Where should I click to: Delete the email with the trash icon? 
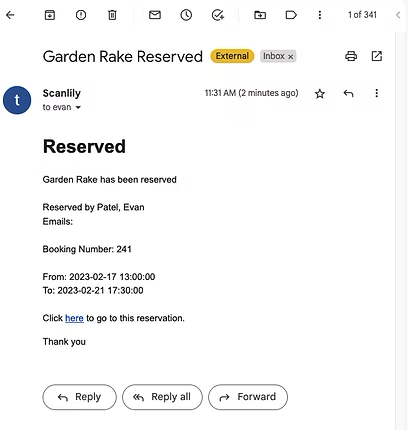tap(112, 15)
